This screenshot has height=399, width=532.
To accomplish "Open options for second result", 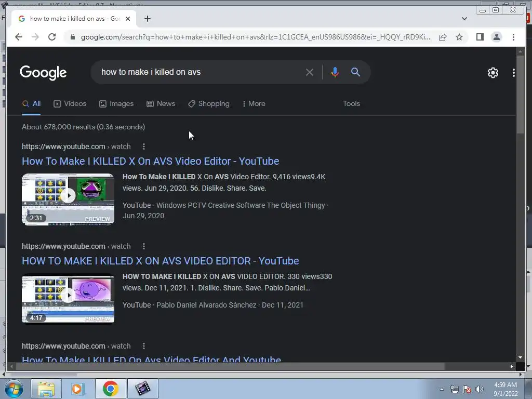I will click(x=144, y=246).
